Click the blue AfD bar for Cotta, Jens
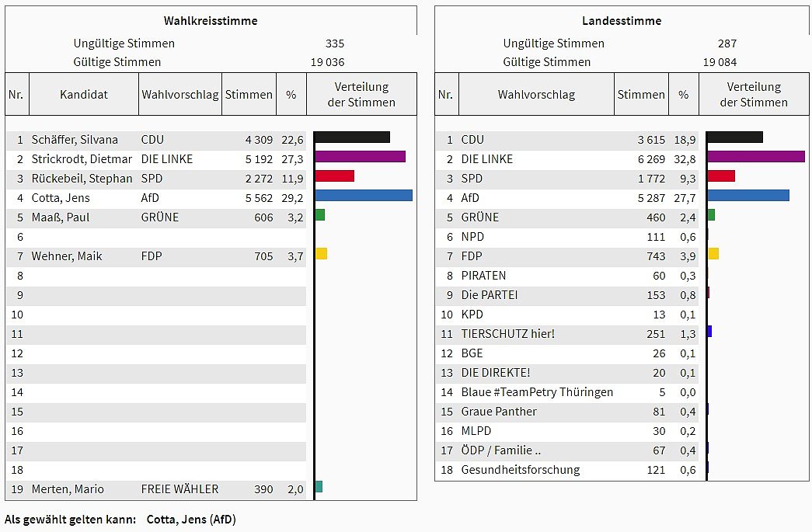Image resolution: width=812 pixels, height=532 pixels. [x=364, y=196]
